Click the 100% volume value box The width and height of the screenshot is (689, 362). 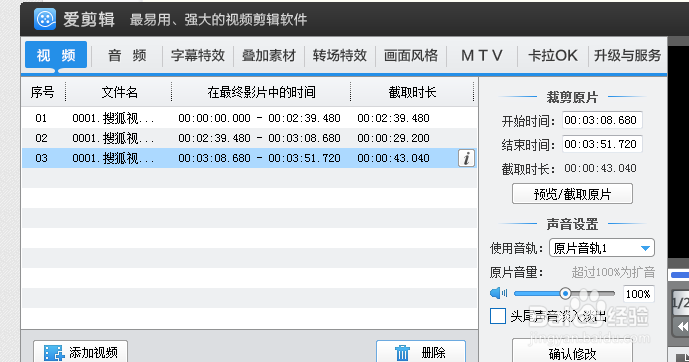tap(638, 293)
